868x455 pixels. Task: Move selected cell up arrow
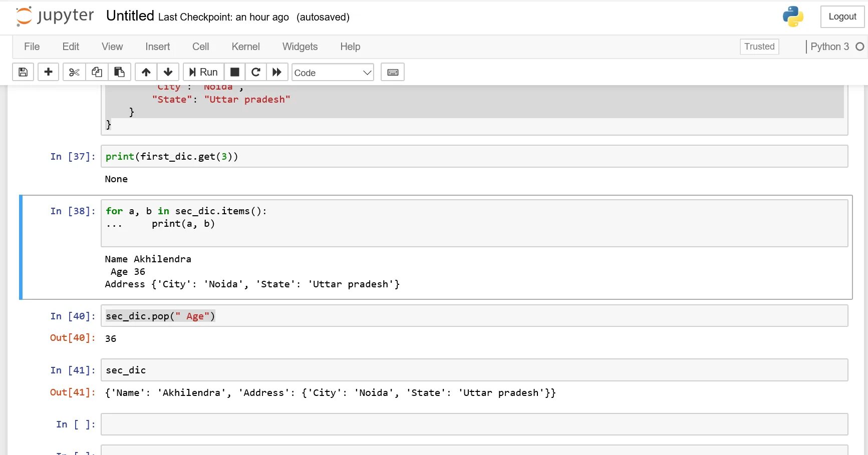(146, 72)
